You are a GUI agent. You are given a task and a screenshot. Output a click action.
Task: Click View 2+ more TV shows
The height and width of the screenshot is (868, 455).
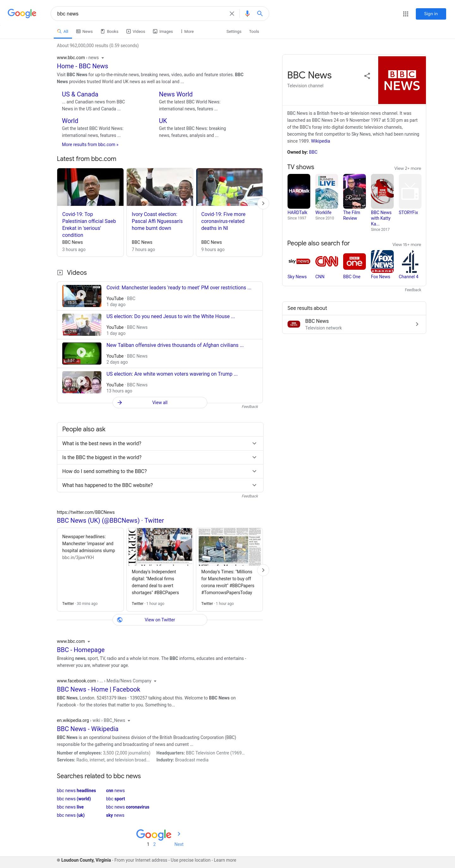click(x=408, y=168)
